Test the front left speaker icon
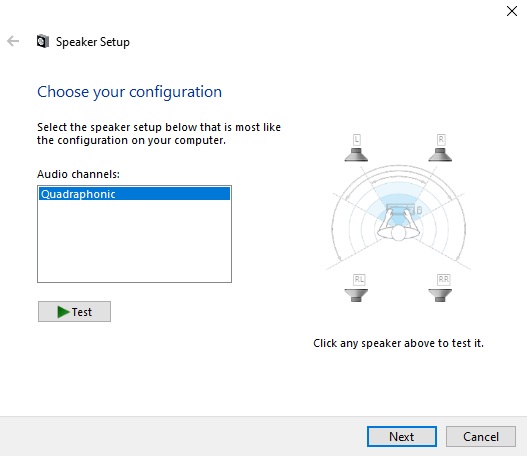The height and width of the screenshot is (456, 527). (356, 155)
